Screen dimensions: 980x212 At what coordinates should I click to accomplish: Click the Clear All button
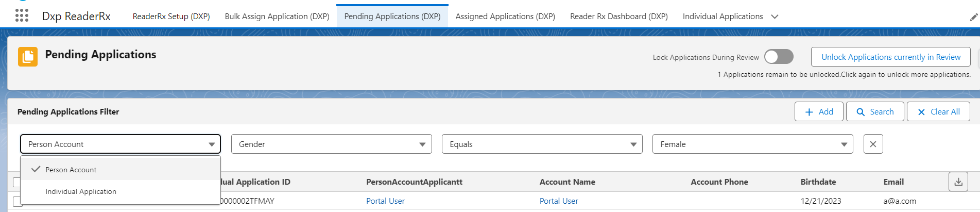(938, 111)
